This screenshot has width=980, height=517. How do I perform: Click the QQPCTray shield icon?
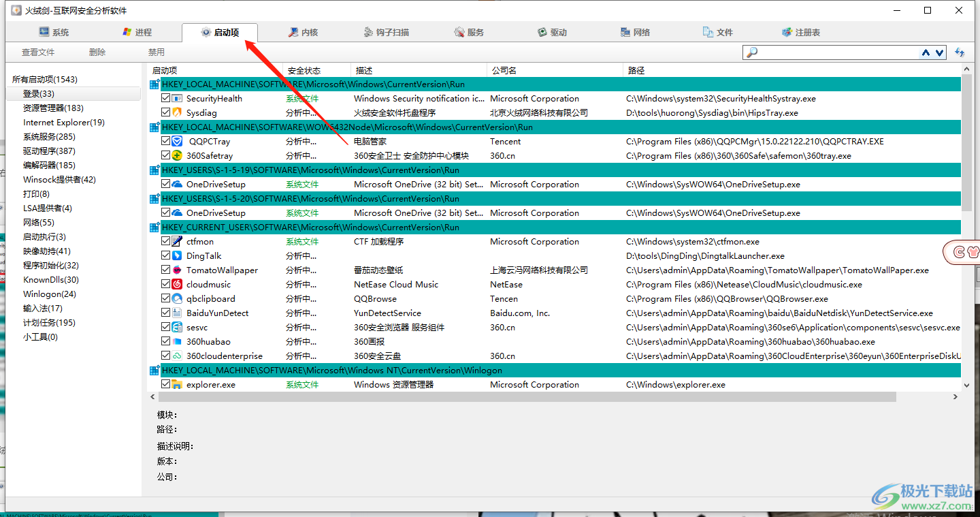pyautogui.click(x=177, y=142)
